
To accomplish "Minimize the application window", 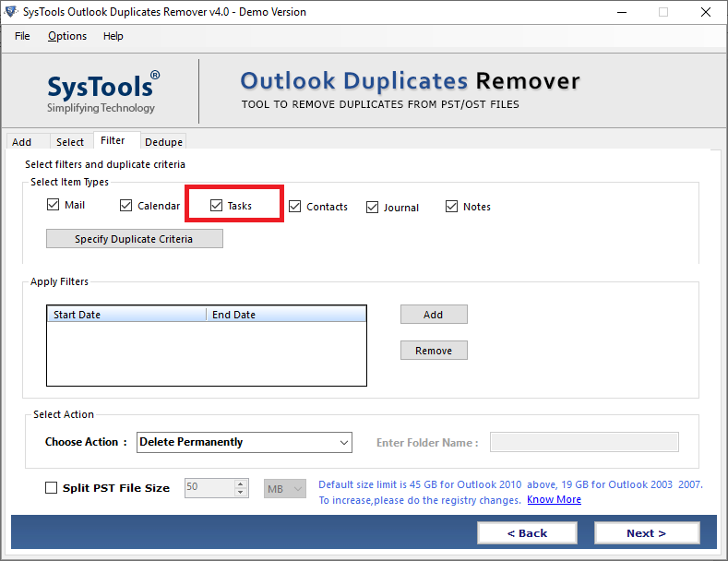I will (622, 12).
